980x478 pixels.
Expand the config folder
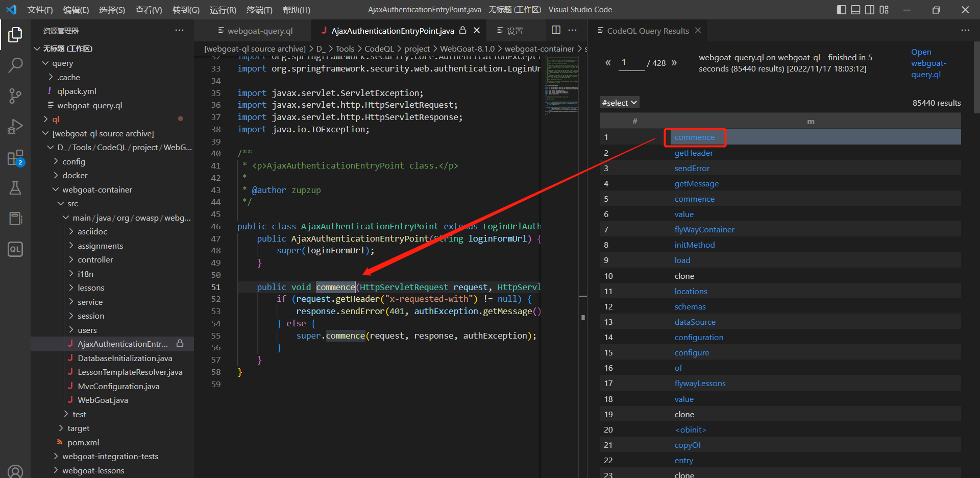tap(56, 161)
